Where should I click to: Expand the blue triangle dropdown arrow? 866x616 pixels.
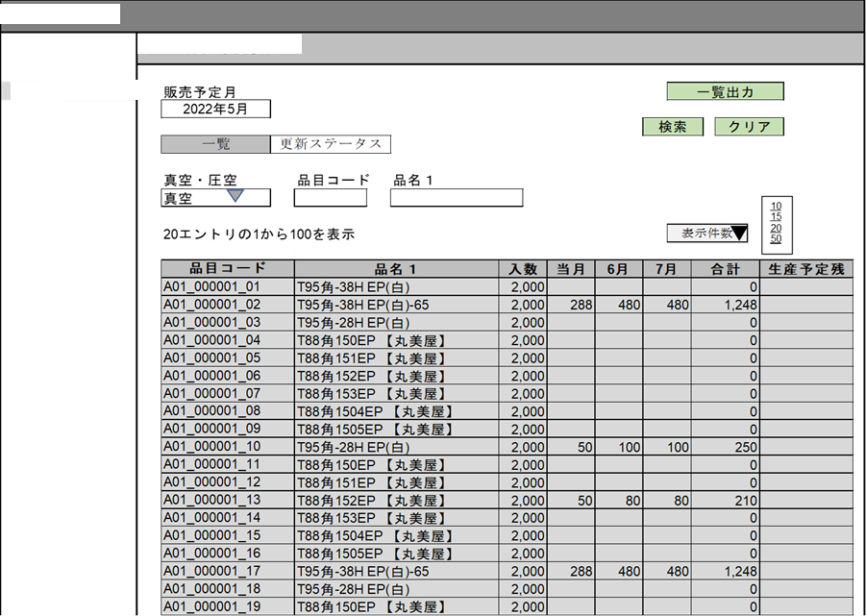click(x=235, y=196)
